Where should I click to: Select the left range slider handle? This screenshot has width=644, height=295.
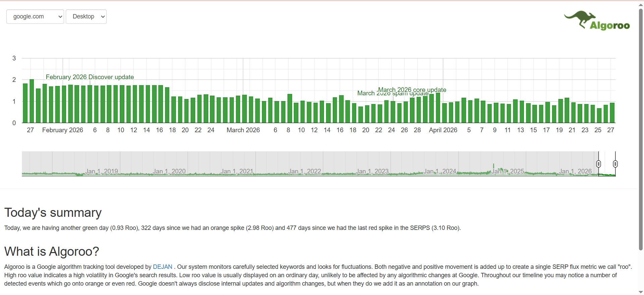598,164
